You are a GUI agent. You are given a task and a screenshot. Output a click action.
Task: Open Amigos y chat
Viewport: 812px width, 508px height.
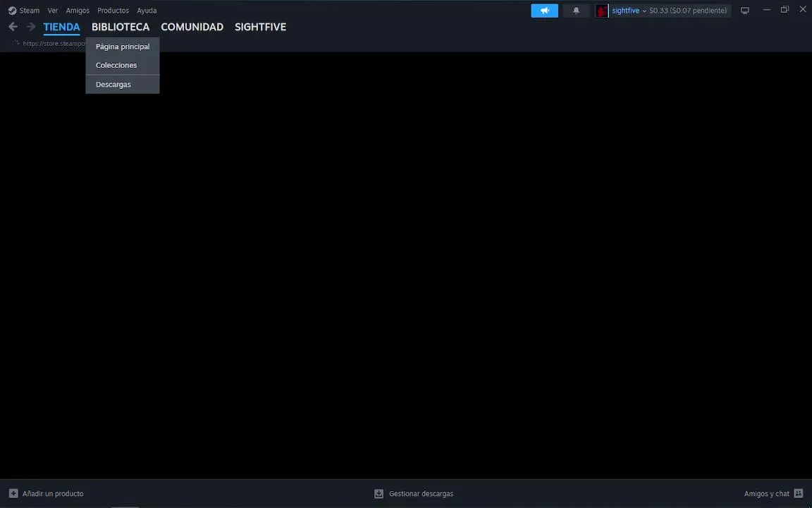coord(766,493)
